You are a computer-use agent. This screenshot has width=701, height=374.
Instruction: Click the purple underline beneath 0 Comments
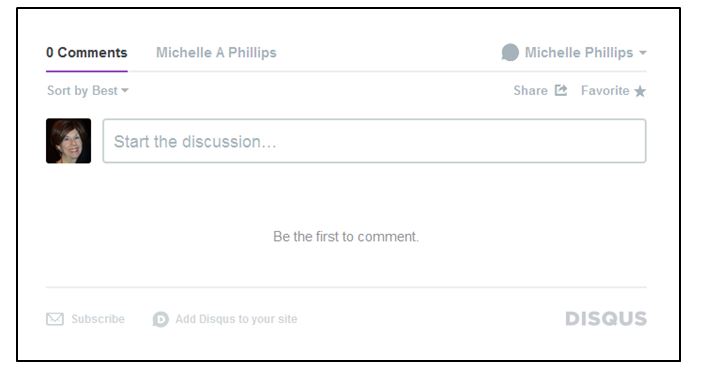[x=87, y=71]
